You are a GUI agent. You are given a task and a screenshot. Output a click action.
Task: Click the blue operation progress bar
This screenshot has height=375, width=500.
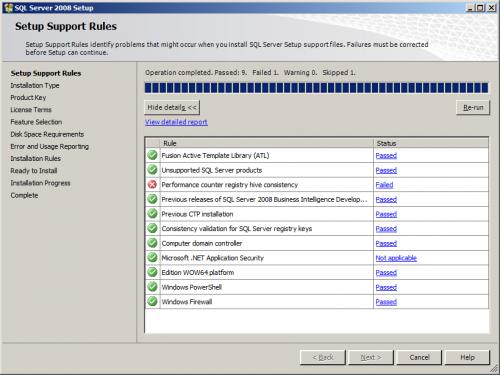pyautogui.click(x=316, y=88)
